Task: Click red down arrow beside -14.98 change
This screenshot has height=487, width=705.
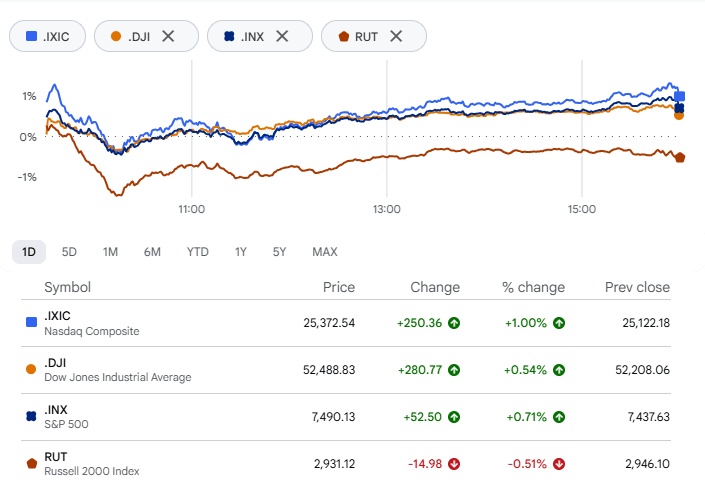Action: pyautogui.click(x=454, y=464)
